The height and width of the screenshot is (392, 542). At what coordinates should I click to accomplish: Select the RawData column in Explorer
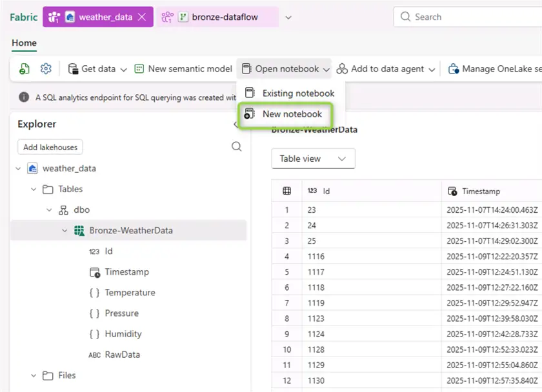(123, 355)
